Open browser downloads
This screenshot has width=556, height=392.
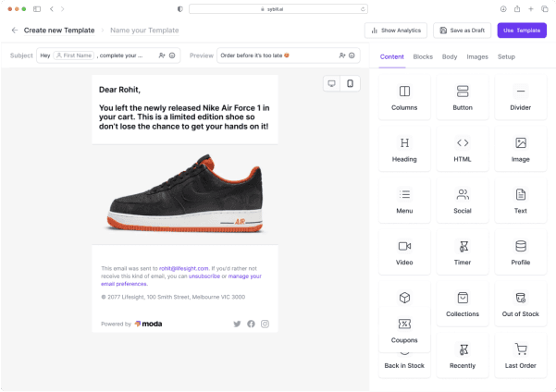503,9
